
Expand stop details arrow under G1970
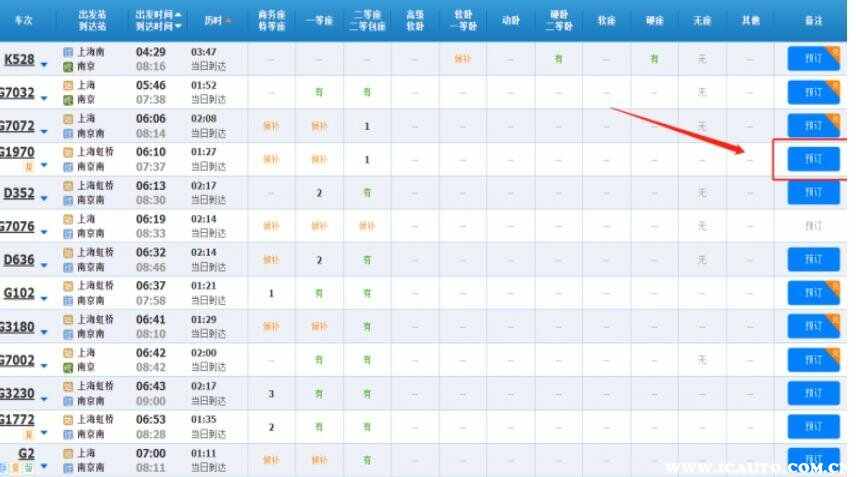pos(44,165)
